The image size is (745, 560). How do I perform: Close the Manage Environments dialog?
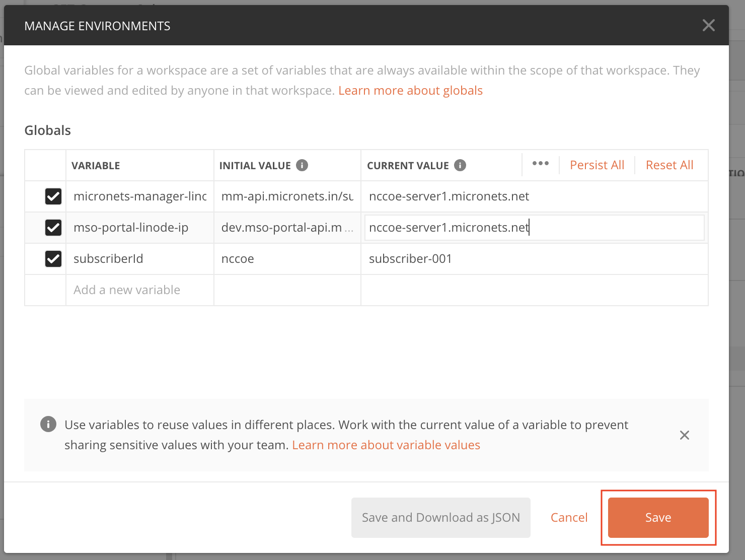[708, 25]
